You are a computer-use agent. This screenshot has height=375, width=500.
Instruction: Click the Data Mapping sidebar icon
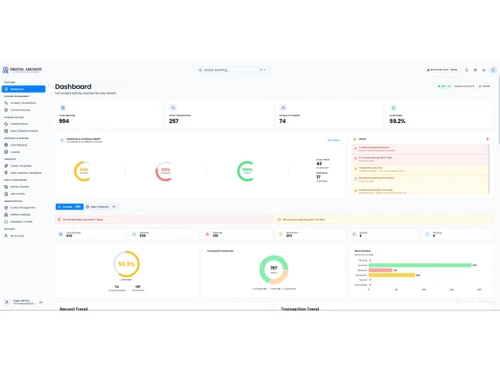click(6, 145)
